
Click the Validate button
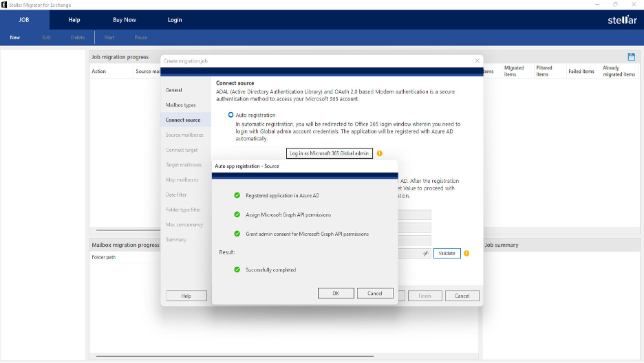point(447,254)
